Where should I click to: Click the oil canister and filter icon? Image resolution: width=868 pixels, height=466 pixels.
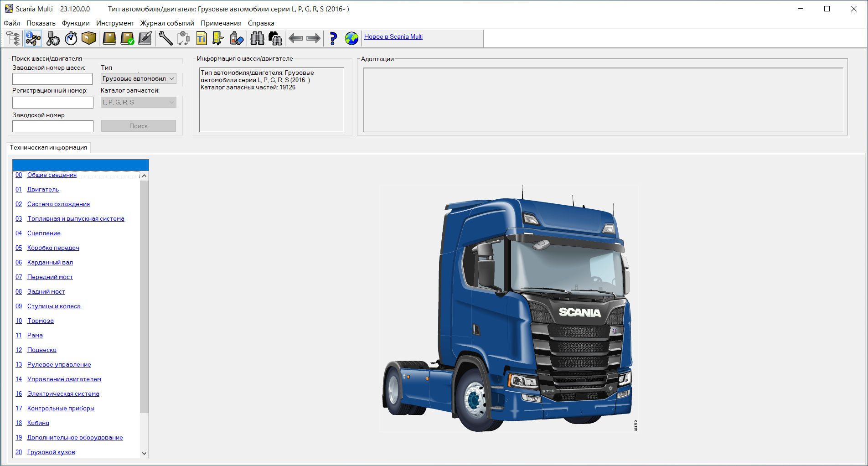click(x=237, y=38)
